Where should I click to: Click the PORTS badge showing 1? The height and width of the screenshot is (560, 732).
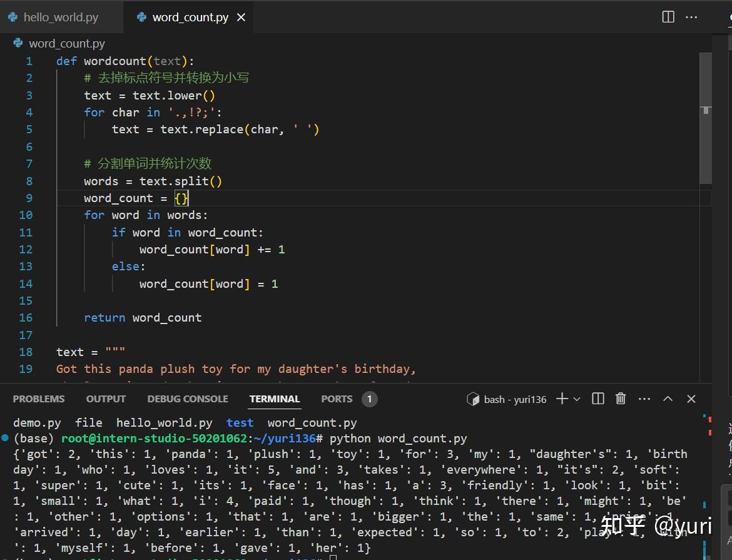[x=369, y=399]
